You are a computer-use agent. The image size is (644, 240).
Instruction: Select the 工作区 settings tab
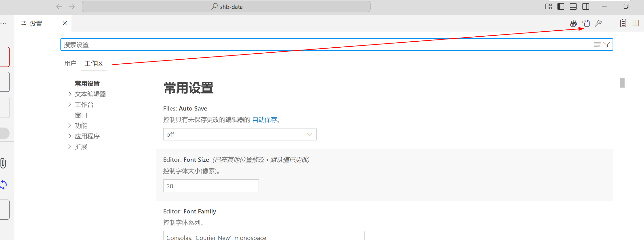[x=94, y=64]
